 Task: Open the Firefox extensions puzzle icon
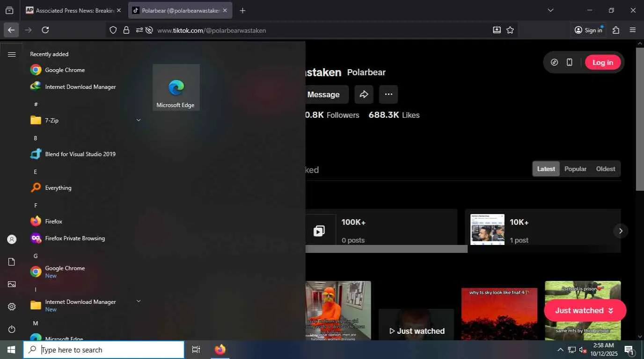point(616,30)
